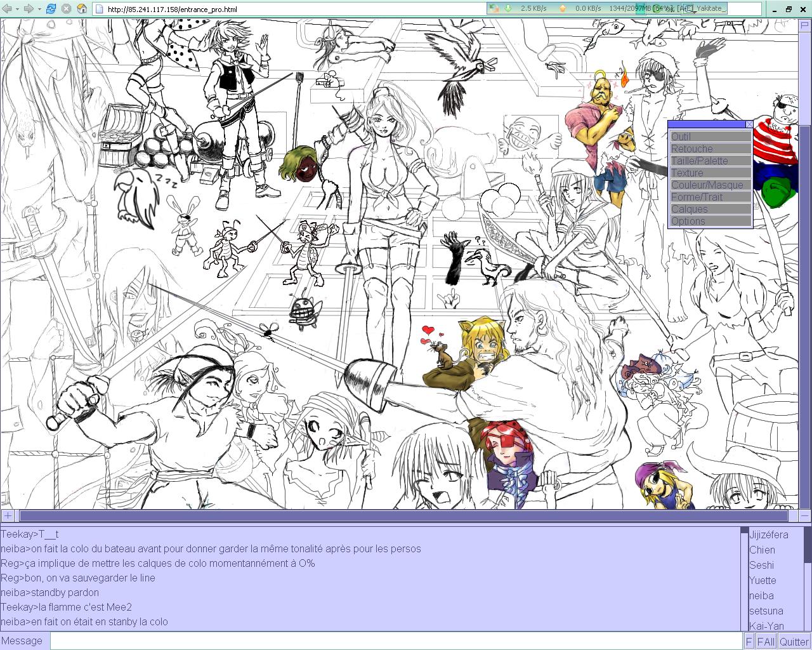812x650 pixels.
Task: Open the Retouche menu entry
Action: tap(710, 149)
